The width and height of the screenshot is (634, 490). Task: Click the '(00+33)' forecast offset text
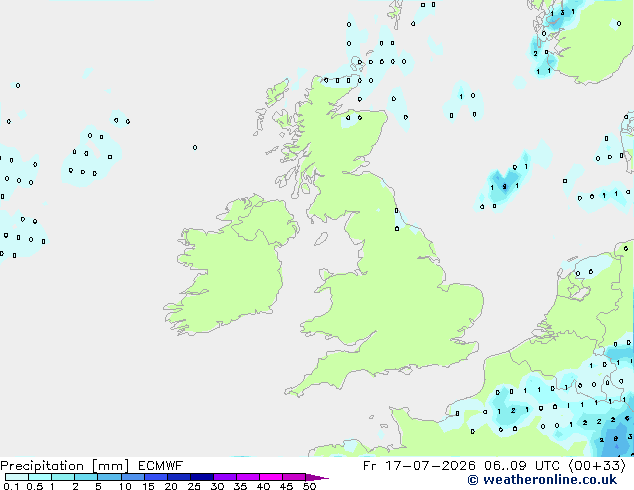pyautogui.click(x=597, y=466)
